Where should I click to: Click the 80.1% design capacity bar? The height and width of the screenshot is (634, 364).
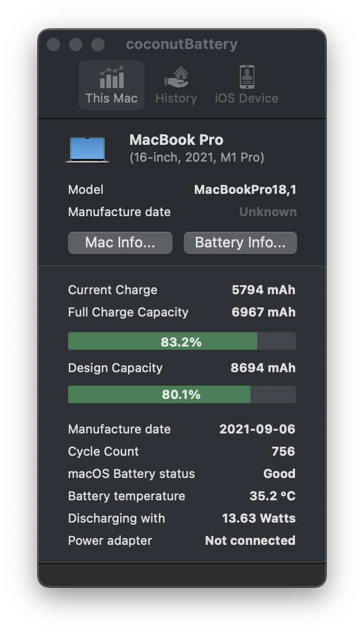(182, 394)
